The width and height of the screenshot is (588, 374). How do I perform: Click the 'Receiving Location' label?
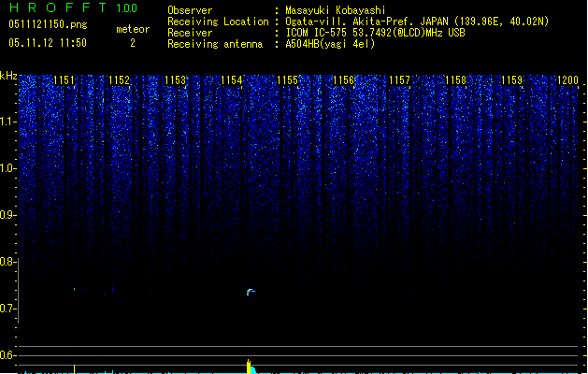tap(218, 22)
